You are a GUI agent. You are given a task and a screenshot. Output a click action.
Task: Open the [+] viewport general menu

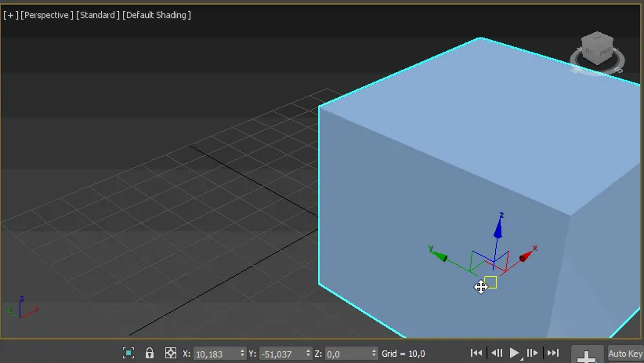(x=9, y=15)
